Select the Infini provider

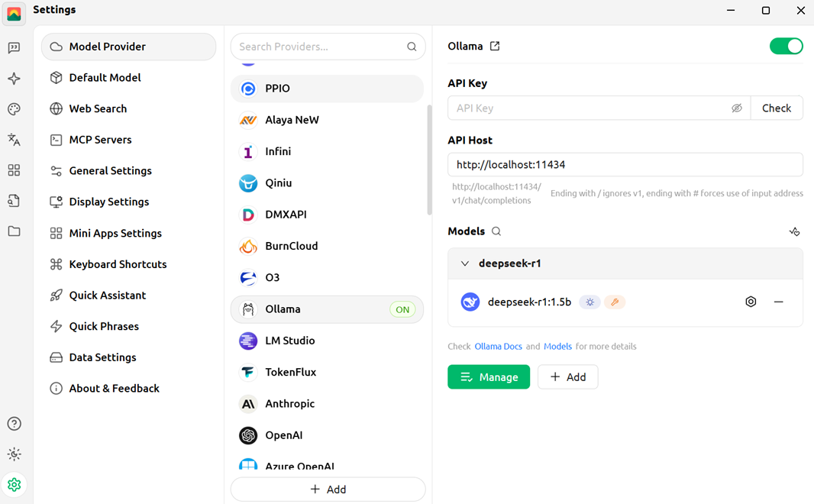click(x=327, y=151)
